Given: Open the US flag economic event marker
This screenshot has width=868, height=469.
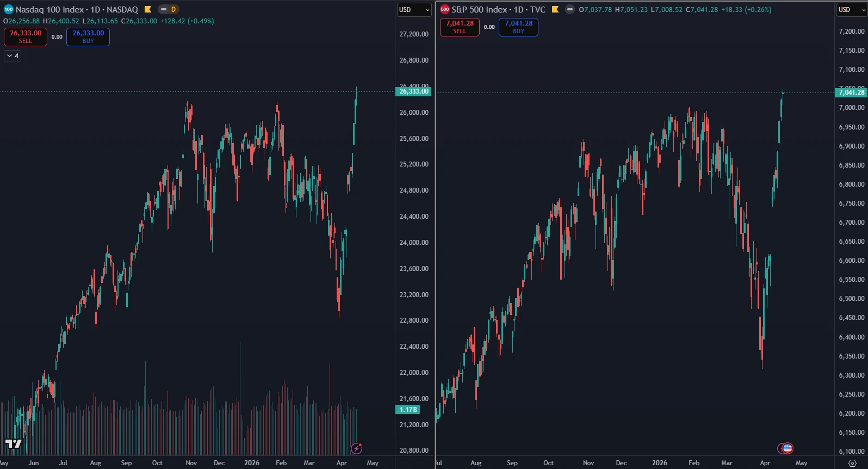Looking at the screenshot, I should pyautogui.click(x=788, y=448).
